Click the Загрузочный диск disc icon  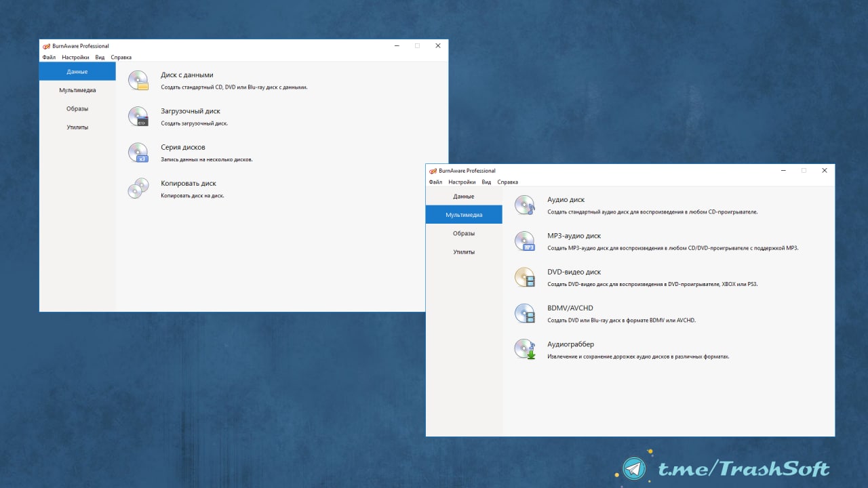138,117
